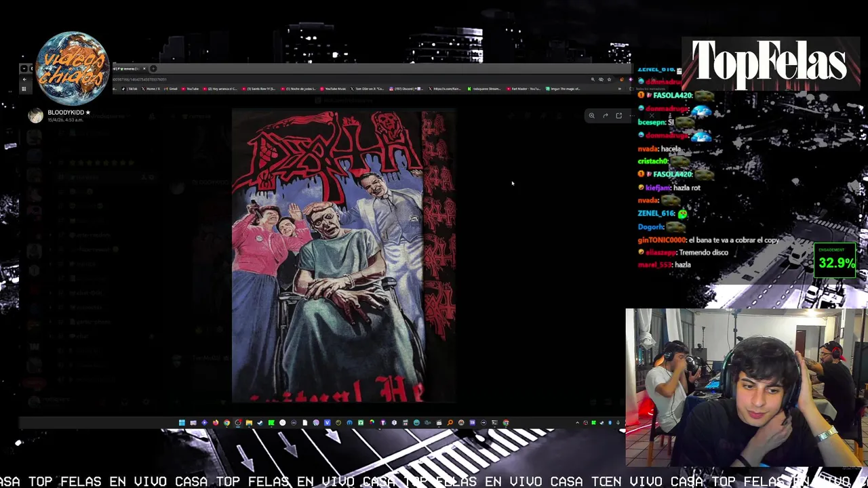Open the TikTok bookmark
This screenshot has width=868, height=488.
point(130,89)
